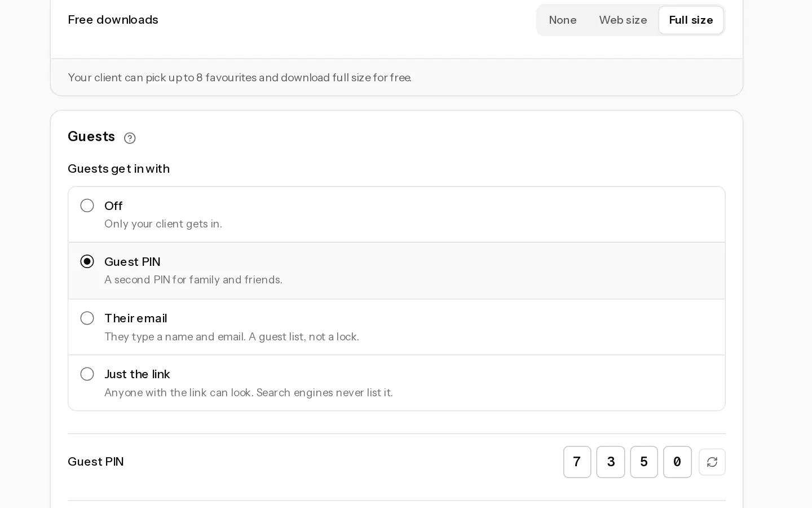The width and height of the screenshot is (812, 508).
Task: Edit fourth PIN digit box showing 0
Action: pos(677,462)
